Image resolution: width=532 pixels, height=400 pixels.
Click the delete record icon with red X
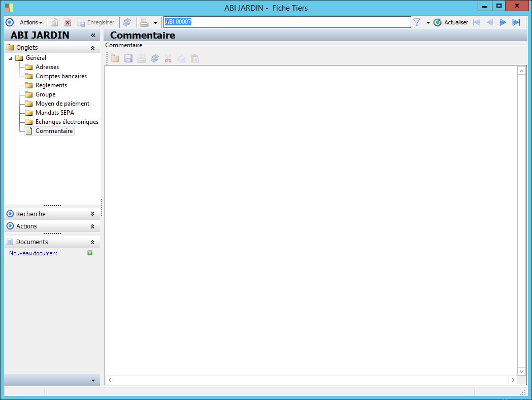coord(68,22)
